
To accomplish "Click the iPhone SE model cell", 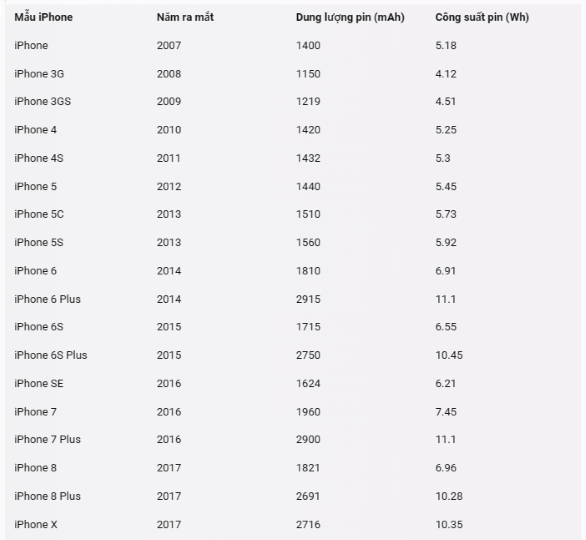I will pos(39,383).
